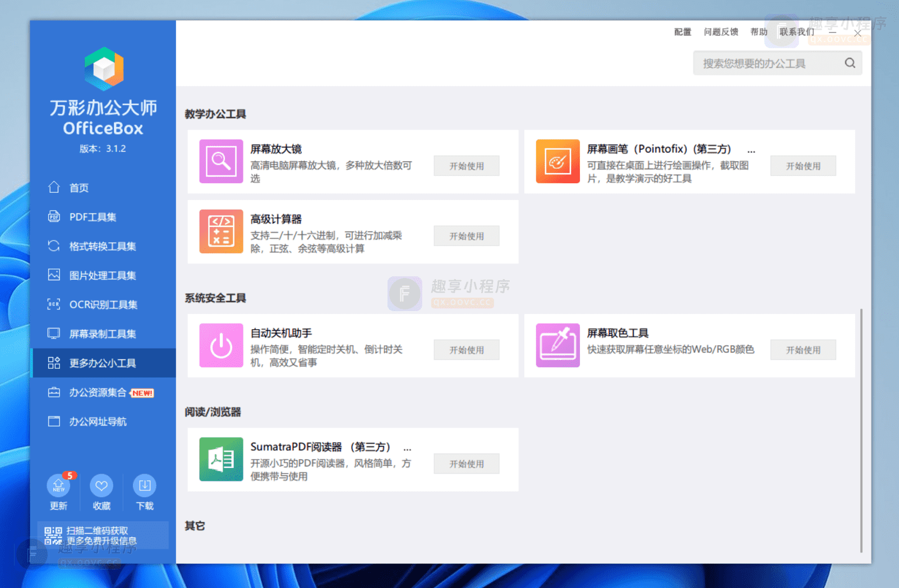Open the 下载 download icon

coord(145,485)
